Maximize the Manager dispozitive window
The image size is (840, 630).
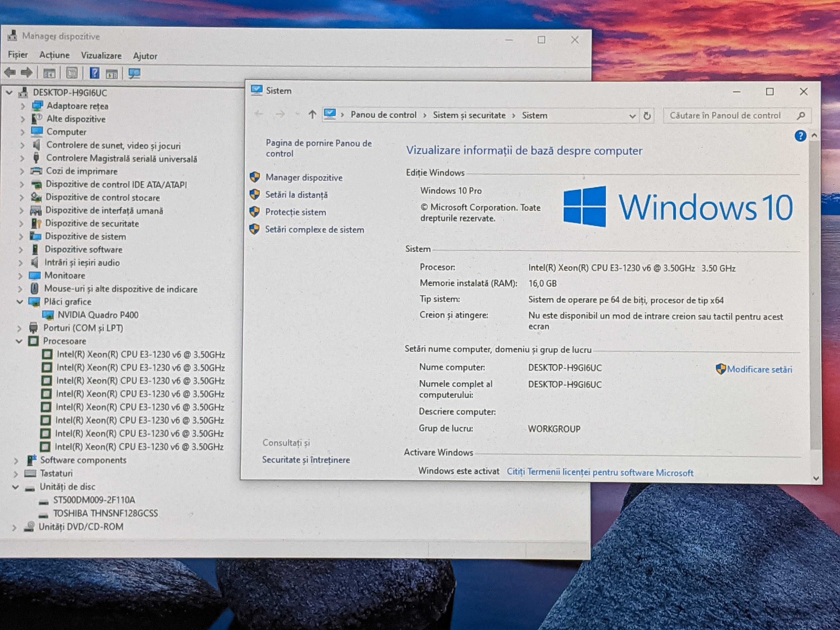tap(541, 40)
